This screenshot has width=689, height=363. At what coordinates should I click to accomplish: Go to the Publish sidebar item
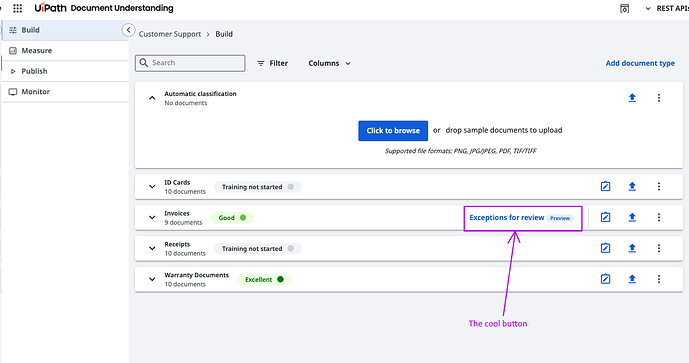point(65,71)
